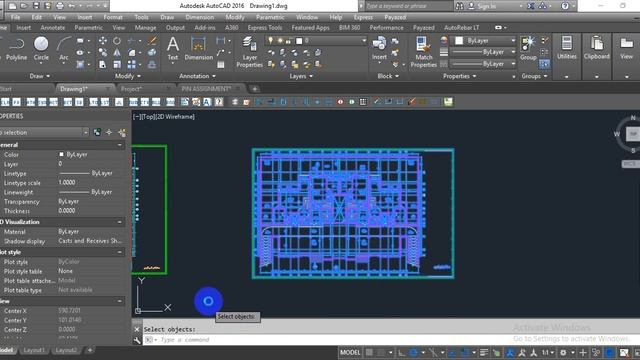Open the Layer Properties manager
640x360 pixels.
[249, 52]
